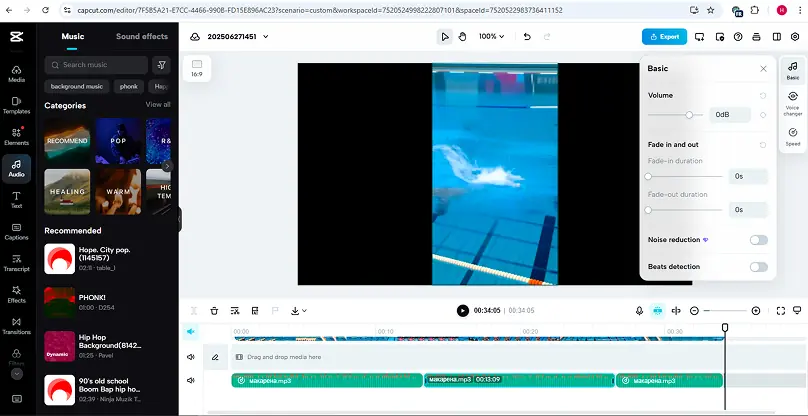Screen dimensions: 808x416
Task: Open the Templates panel
Action: (x=16, y=106)
